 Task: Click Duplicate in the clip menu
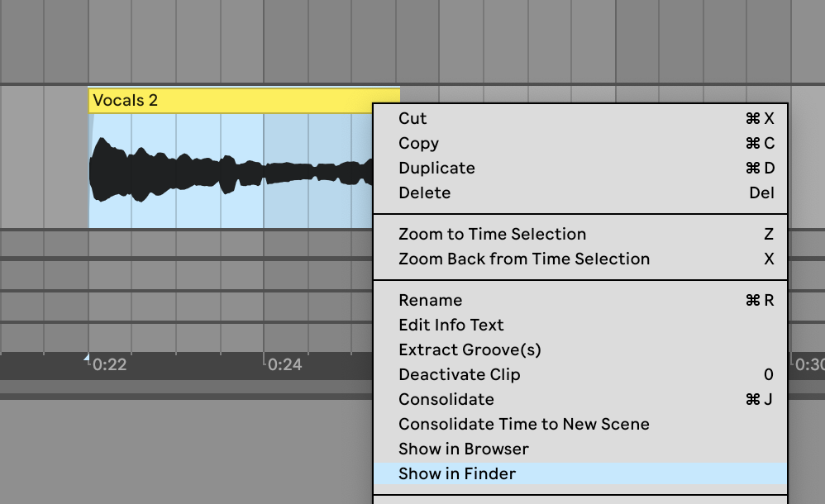click(x=436, y=168)
